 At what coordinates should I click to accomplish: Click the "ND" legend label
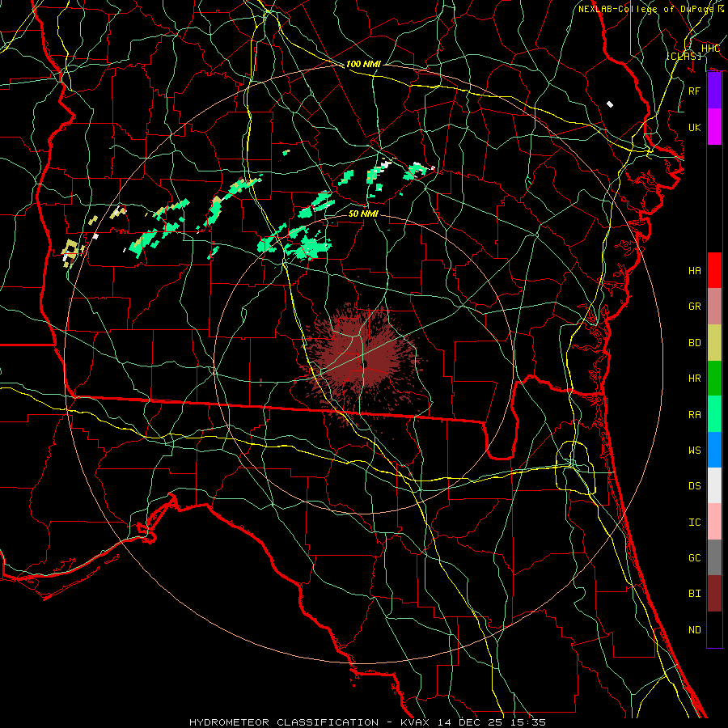pyautogui.click(x=695, y=630)
